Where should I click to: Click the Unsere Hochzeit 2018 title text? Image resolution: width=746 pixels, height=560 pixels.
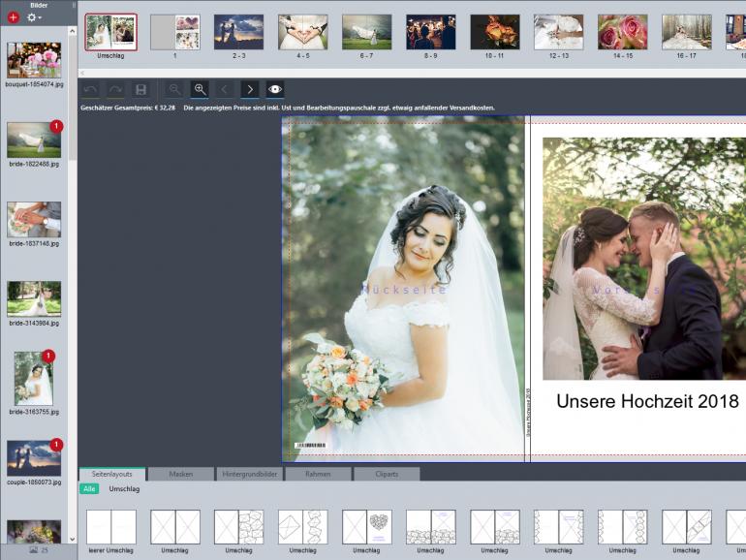point(647,401)
